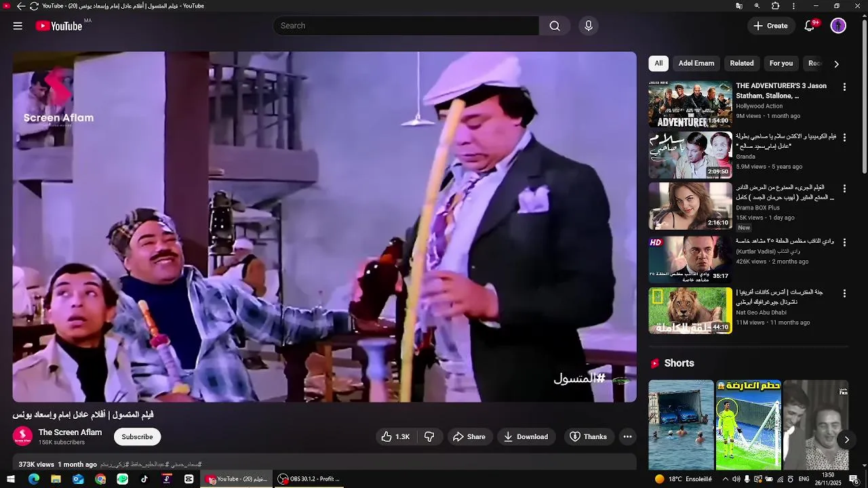Select the All filter chip
Screen dimensions: 868x488
(x=658, y=63)
